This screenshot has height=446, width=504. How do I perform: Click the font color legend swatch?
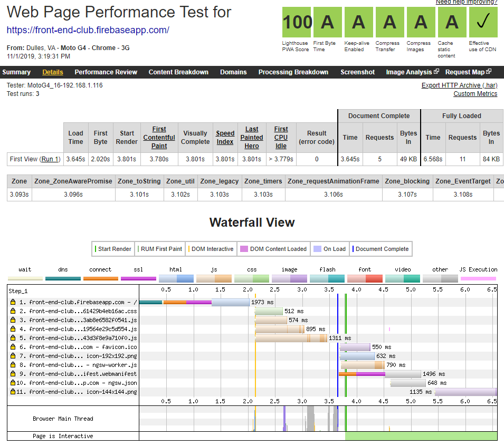(365, 278)
